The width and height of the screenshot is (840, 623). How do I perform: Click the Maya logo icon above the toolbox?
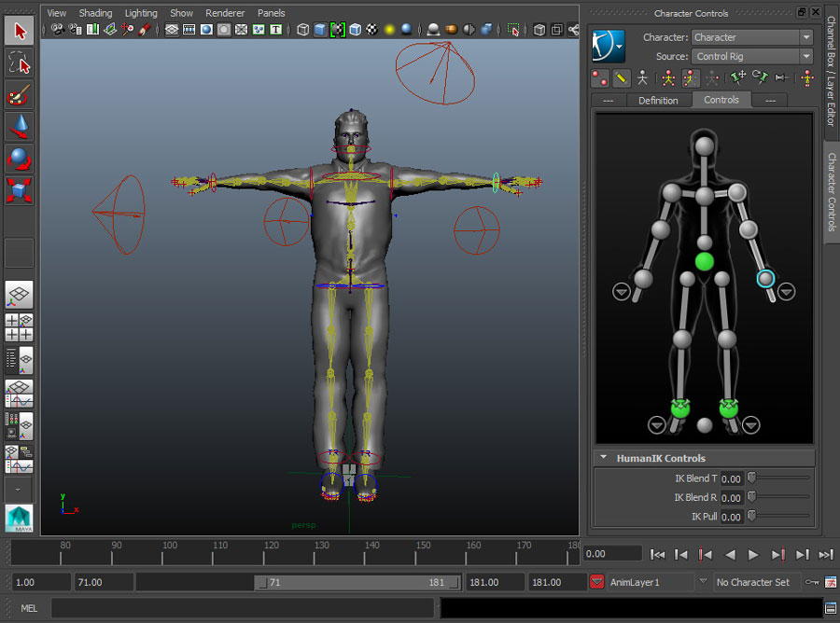pyautogui.click(x=19, y=518)
